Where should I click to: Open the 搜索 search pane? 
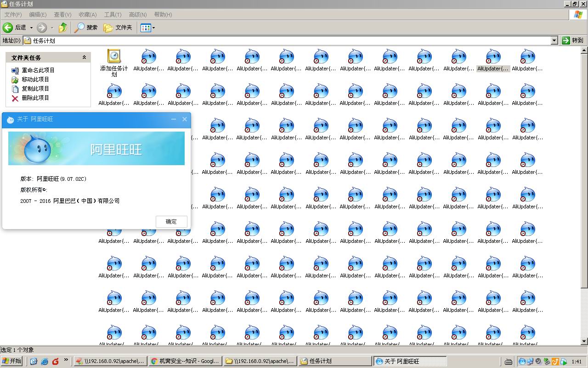pos(86,28)
